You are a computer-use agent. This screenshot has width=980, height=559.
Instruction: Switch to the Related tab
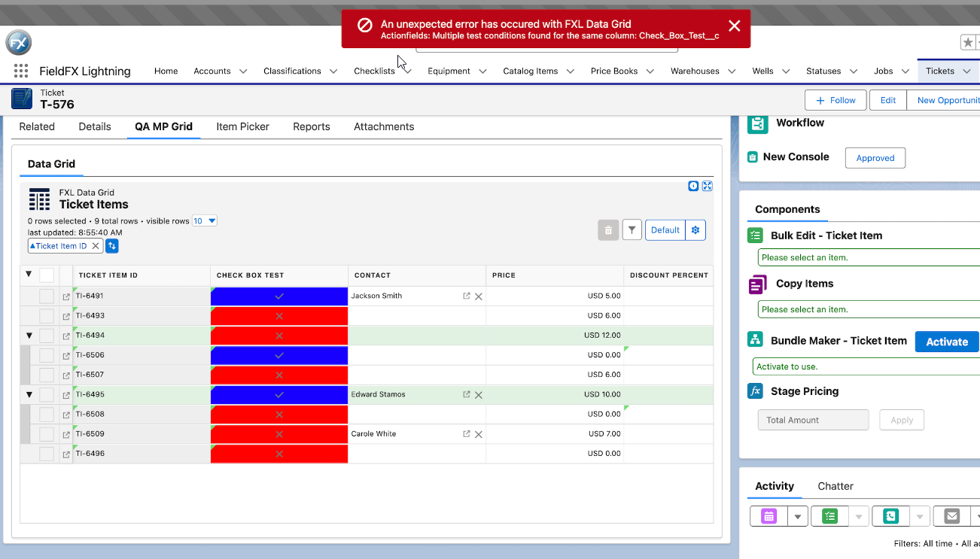point(37,126)
